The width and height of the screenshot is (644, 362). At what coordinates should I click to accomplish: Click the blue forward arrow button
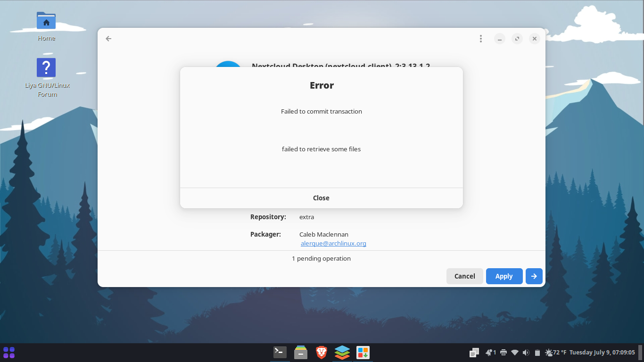point(534,276)
